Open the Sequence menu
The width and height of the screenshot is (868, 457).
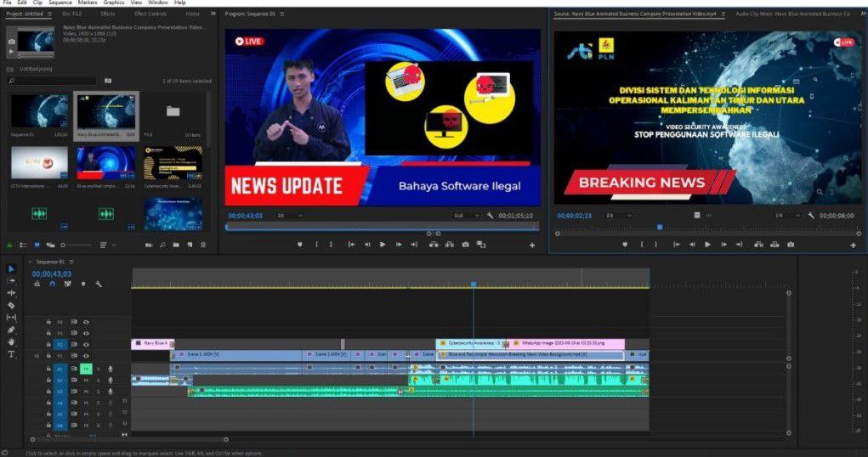coord(60,3)
